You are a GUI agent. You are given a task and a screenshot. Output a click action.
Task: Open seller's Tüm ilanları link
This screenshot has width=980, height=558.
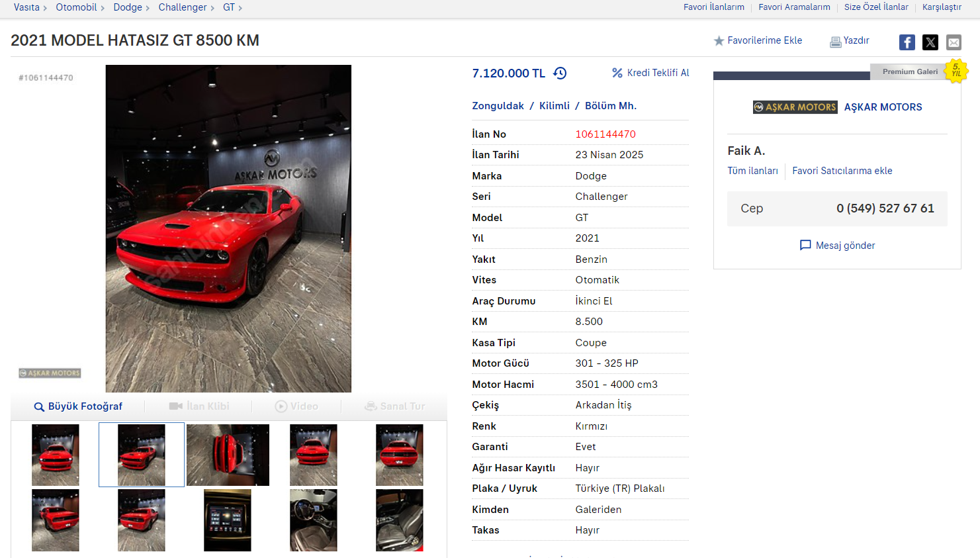click(x=753, y=171)
